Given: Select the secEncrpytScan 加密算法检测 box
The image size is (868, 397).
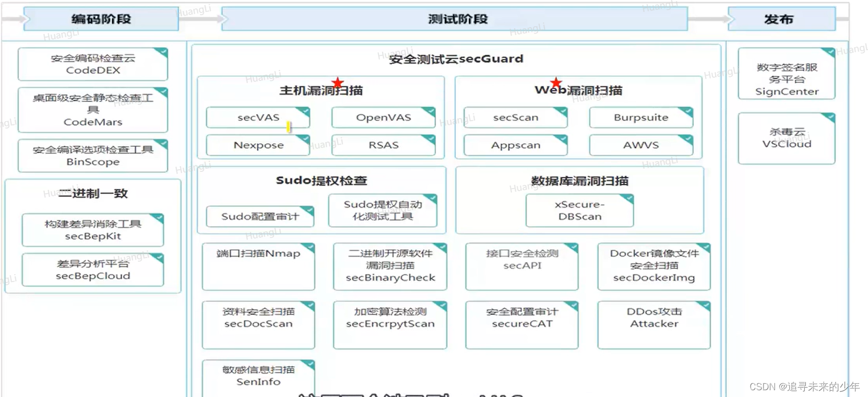Looking at the screenshot, I should coord(390,325).
